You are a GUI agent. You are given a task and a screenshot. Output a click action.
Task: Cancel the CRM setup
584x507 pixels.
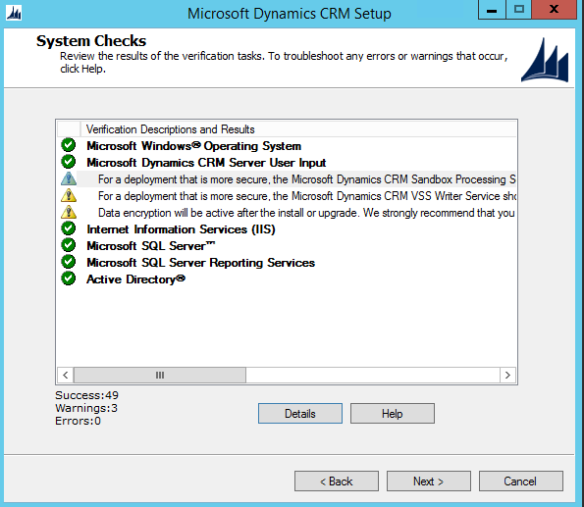[521, 481]
